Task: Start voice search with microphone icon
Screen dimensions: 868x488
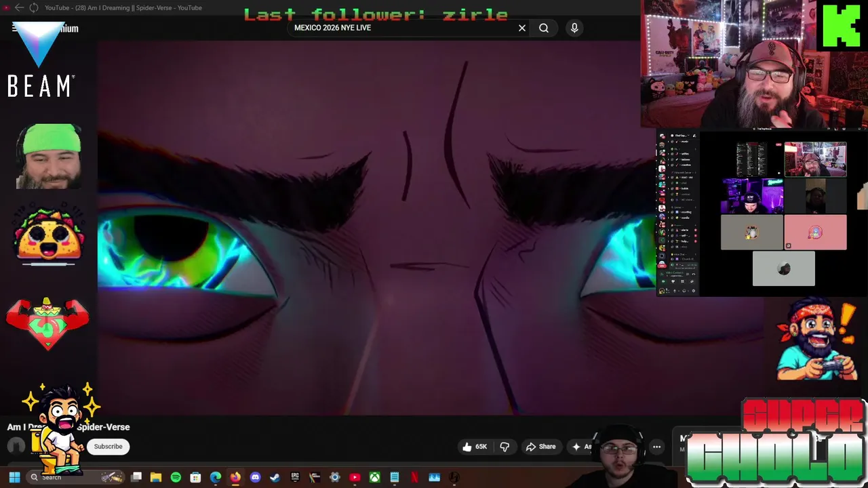Action: click(x=574, y=28)
